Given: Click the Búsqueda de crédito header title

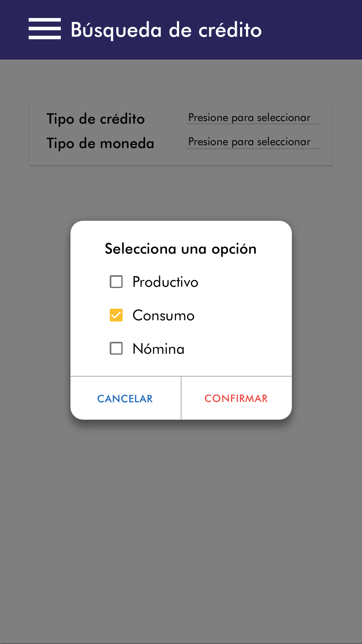Looking at the screenshot, I should [x=166, y=30].
